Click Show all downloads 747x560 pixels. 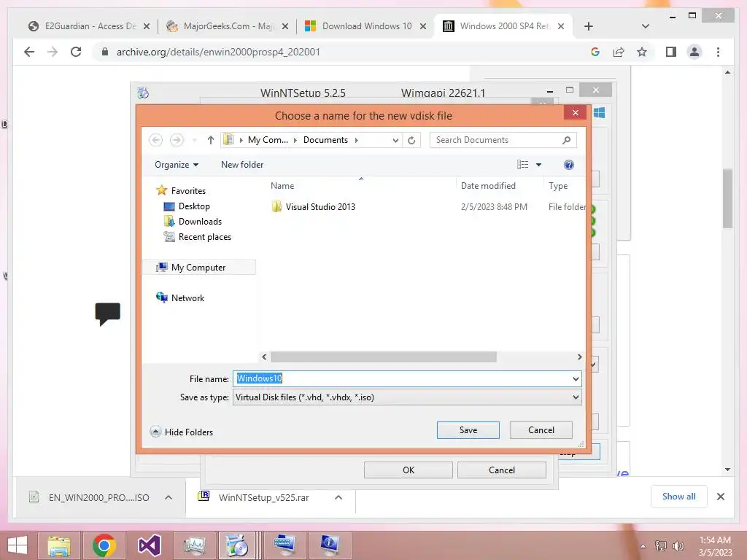click(678, 497)
